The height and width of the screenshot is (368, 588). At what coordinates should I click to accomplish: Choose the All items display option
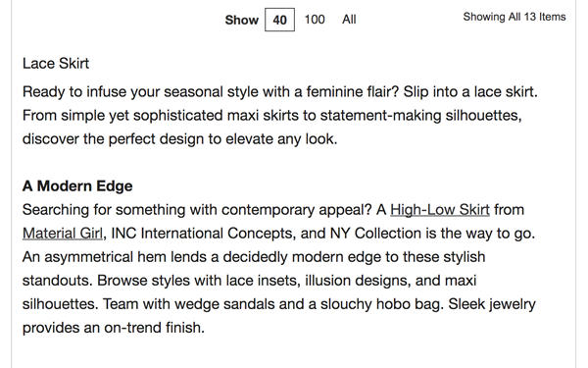(349, 20)
